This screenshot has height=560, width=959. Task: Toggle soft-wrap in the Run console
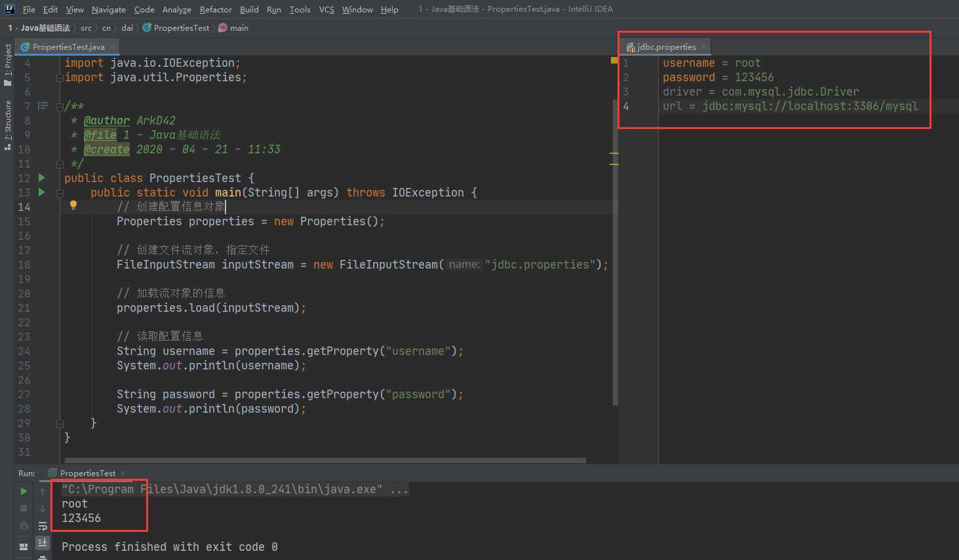point(43,526)
